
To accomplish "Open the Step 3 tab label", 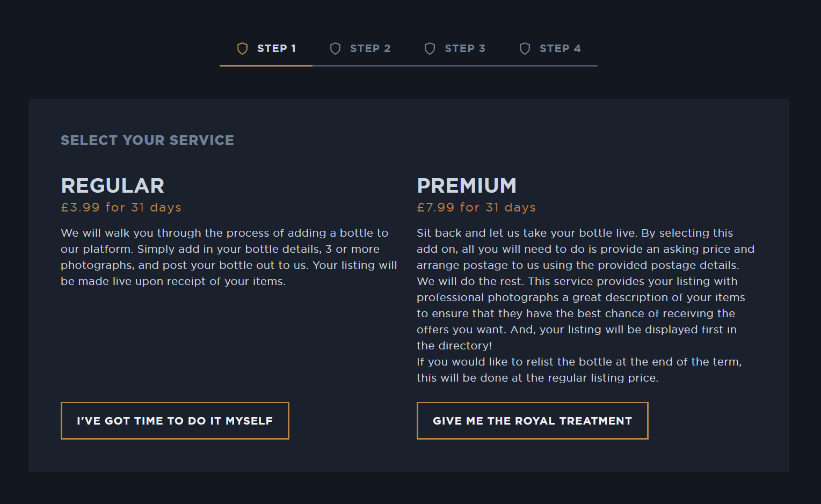I will (x=464, y=49).
